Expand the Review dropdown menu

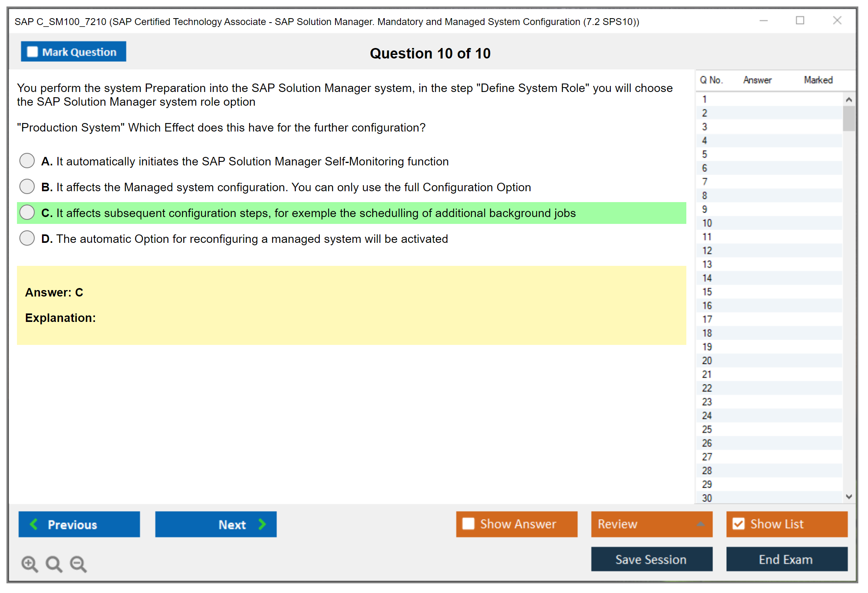click(700, 524)
